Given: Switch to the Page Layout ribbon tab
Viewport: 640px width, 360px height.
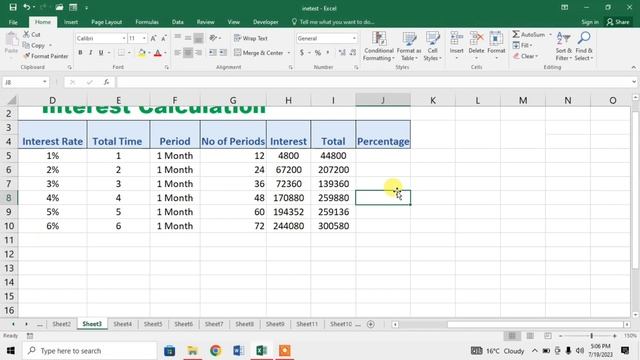Looking at the screenshot, I should (107, 22).
